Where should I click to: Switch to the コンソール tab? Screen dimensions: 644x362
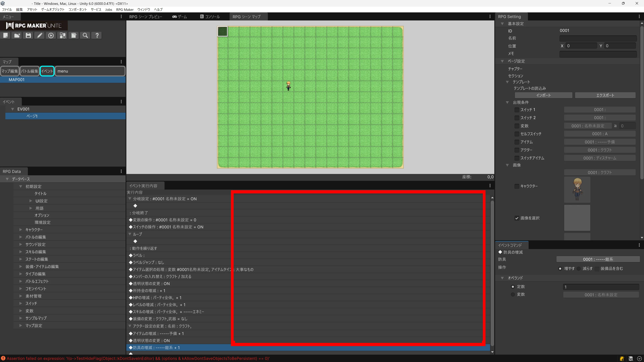click(x=210, y=17)
